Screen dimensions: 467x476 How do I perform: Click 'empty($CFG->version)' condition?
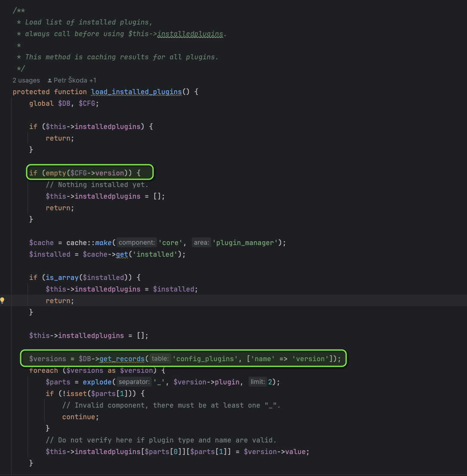coord(87,173)
